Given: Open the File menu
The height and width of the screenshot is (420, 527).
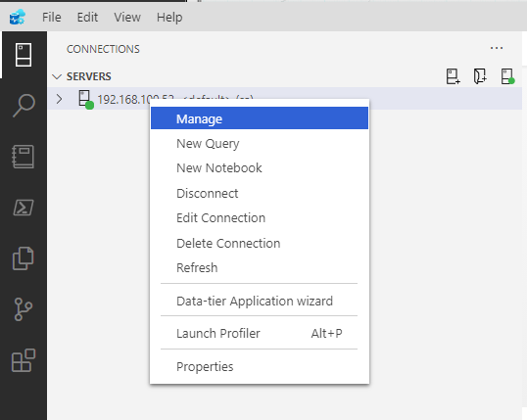Looking at the screenshot, I should point(51,18).
